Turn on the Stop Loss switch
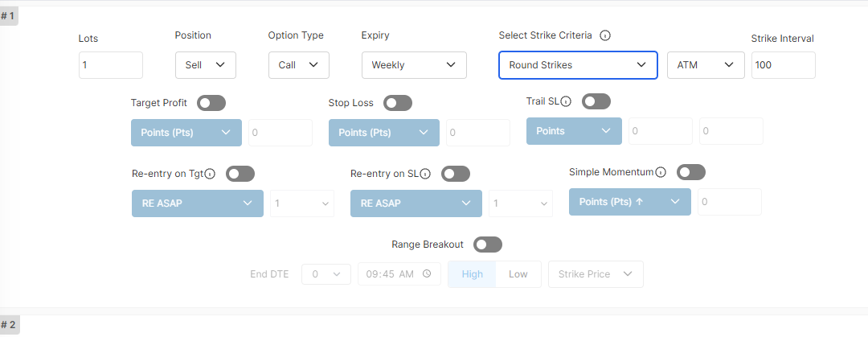The height and width of the screenshot is (337, 868). tap(398, 103)
